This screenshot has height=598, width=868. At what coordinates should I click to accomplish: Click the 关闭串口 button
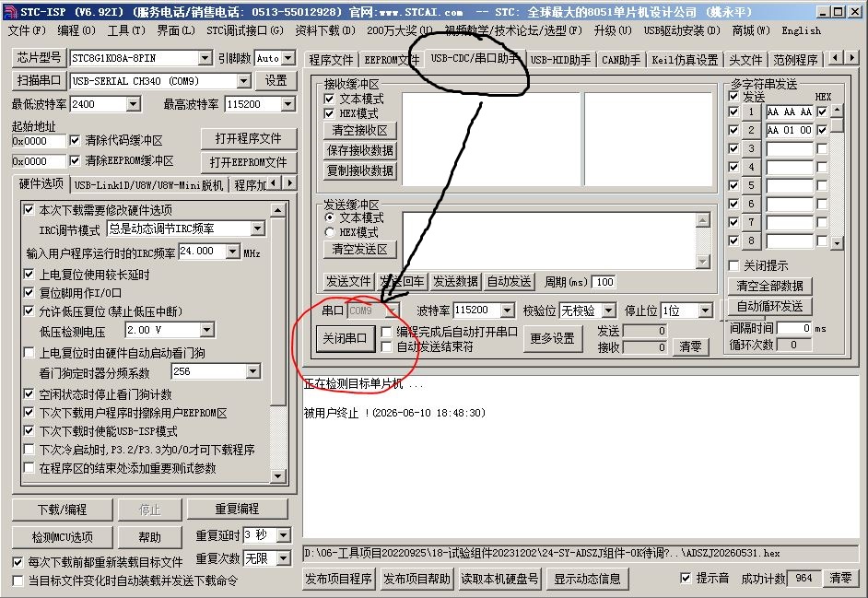point(345,338)
